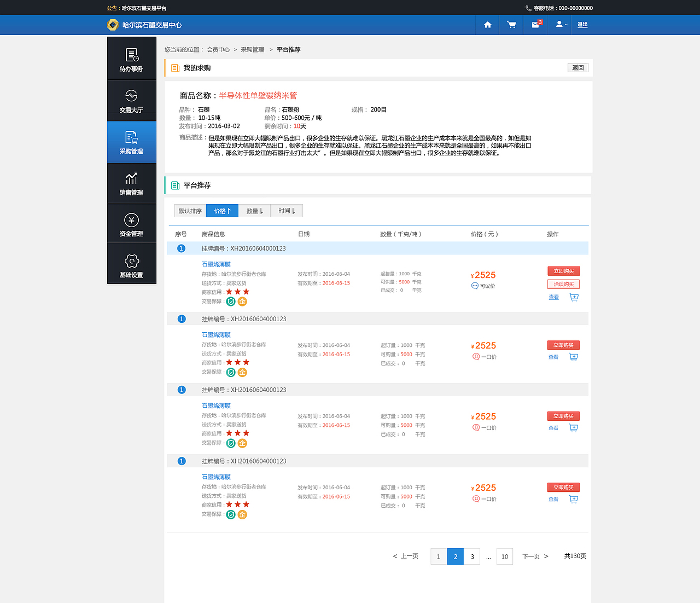Click orange 企 badge in fourth listing

tap(242, 514)
